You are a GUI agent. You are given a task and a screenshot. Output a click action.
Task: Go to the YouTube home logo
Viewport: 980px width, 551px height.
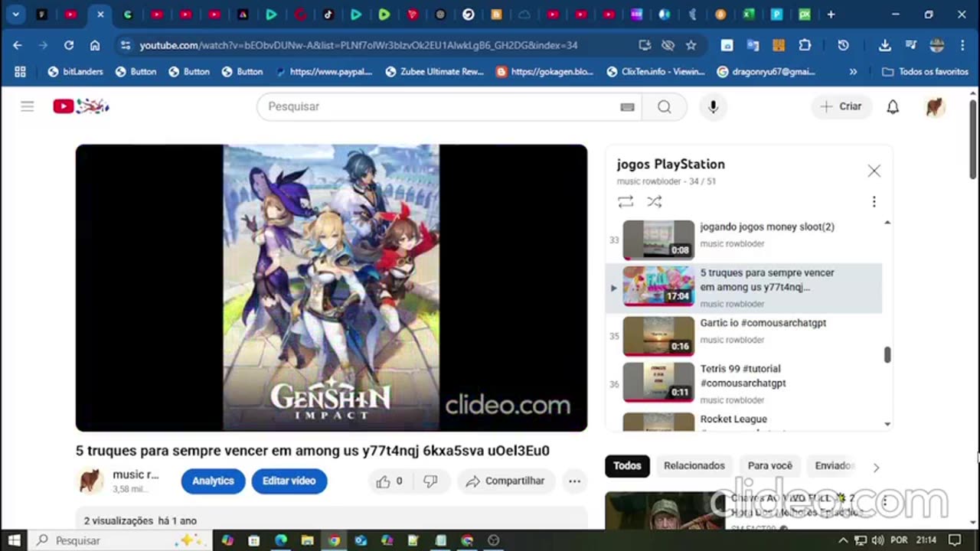click(x=81, y=106)
